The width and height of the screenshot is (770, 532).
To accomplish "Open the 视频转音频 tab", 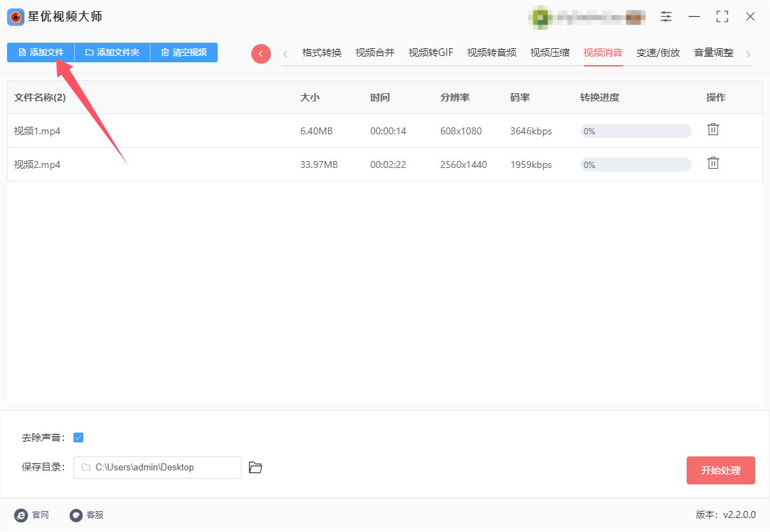I will (491, 52).
